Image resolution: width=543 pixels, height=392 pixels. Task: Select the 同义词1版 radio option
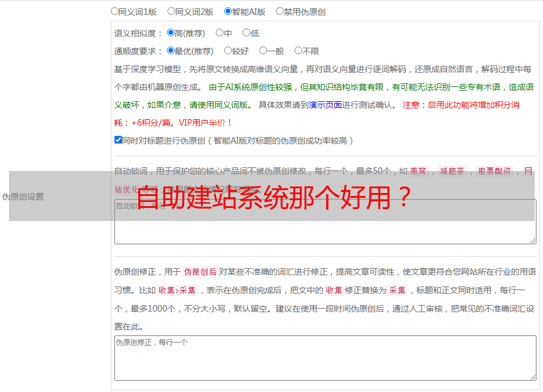tap(114, 11)
